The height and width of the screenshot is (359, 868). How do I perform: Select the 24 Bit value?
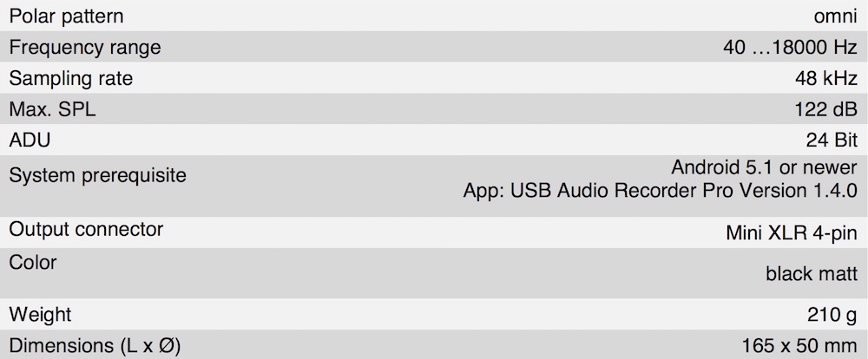[832, 140]
